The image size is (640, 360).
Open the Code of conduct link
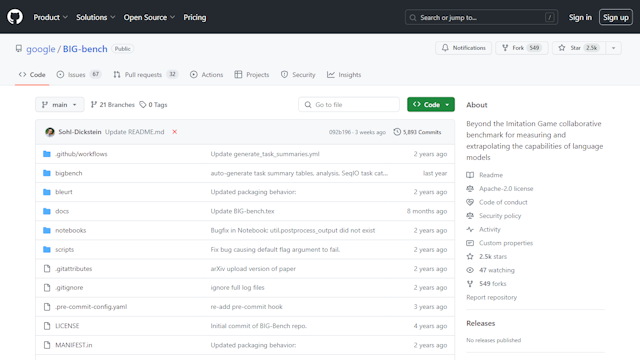point(503,202)
